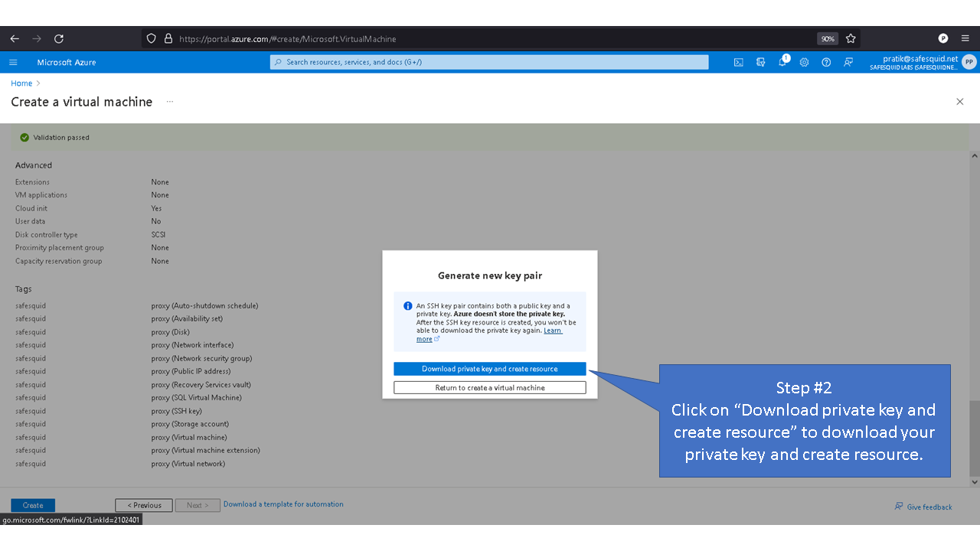The width and height of the screenshot is (980, 551).
Task: Click Download private key and create resource
Action: point(489,369)
